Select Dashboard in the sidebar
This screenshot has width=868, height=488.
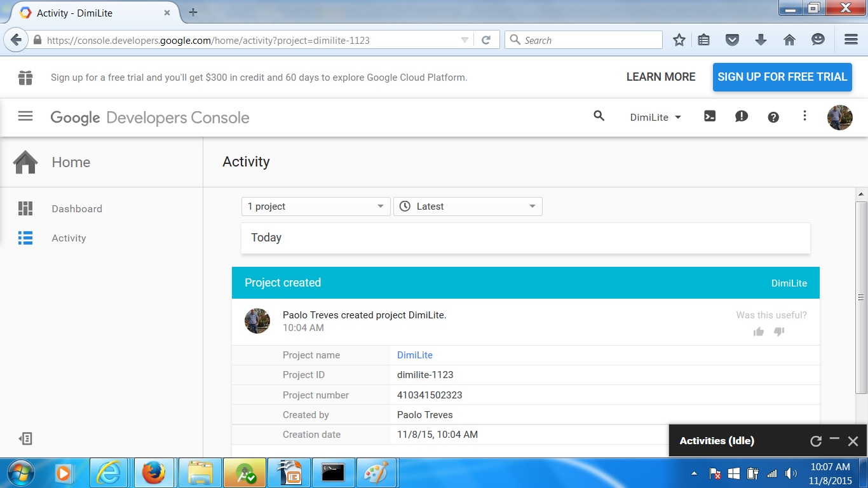click(x=77, y=208)
